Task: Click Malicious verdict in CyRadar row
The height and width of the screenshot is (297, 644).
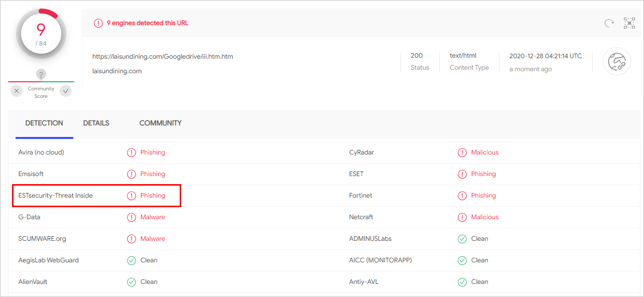Action: (x=485, y=153)
